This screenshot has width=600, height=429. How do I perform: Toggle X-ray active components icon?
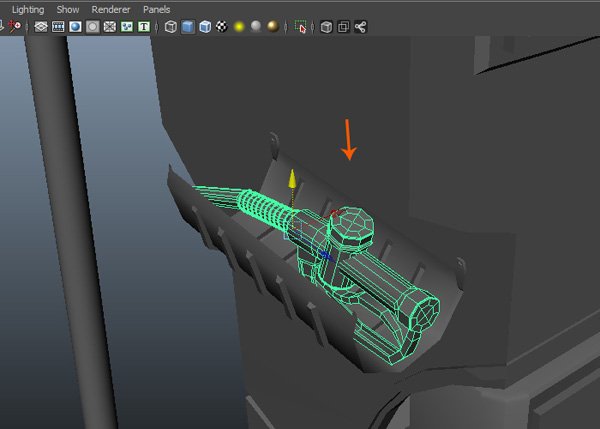344,27
